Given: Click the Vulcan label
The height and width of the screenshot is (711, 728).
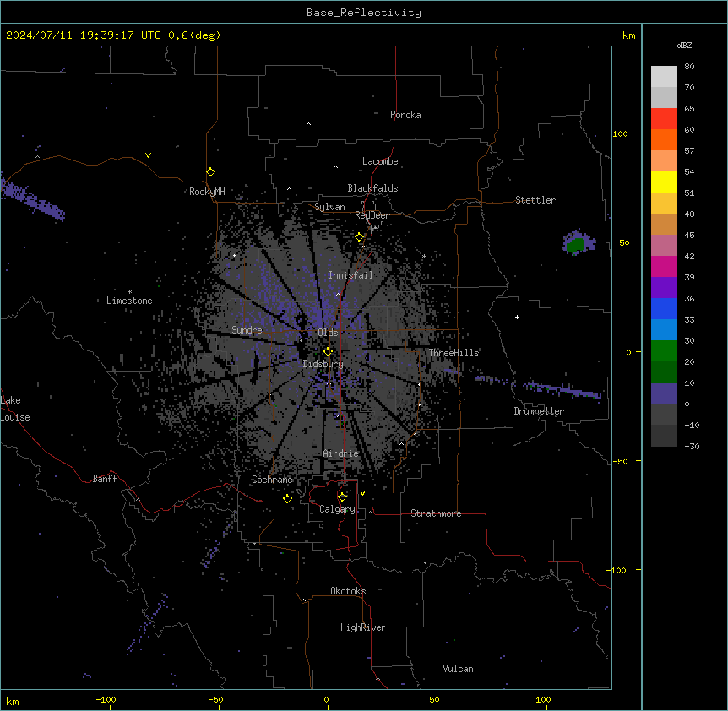Looking at the screenshot, I should (459, 669).
